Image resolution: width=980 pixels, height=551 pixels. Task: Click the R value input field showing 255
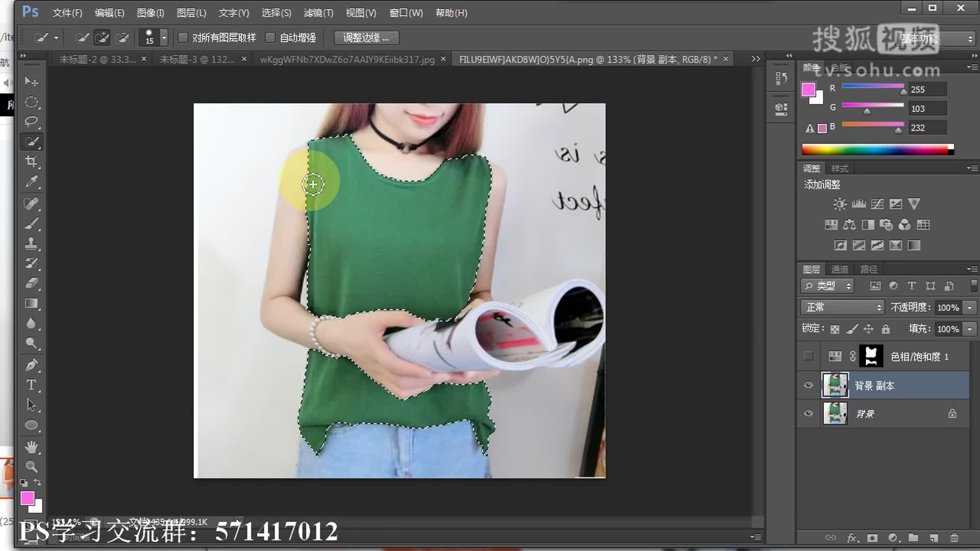click(x=927, y=89)
